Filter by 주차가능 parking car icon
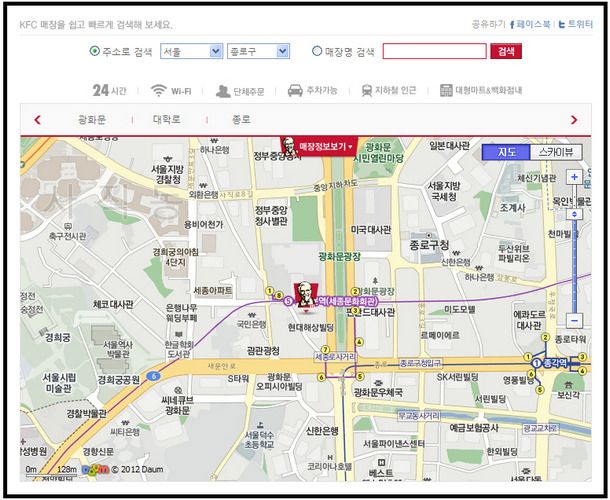Viewport: 610px width, 500px height. tap(312, 90)
